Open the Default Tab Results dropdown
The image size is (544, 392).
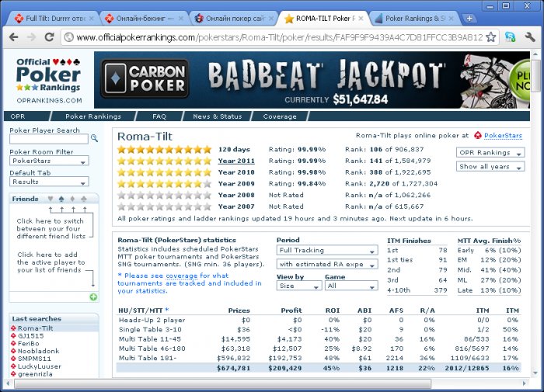(49, 182)
